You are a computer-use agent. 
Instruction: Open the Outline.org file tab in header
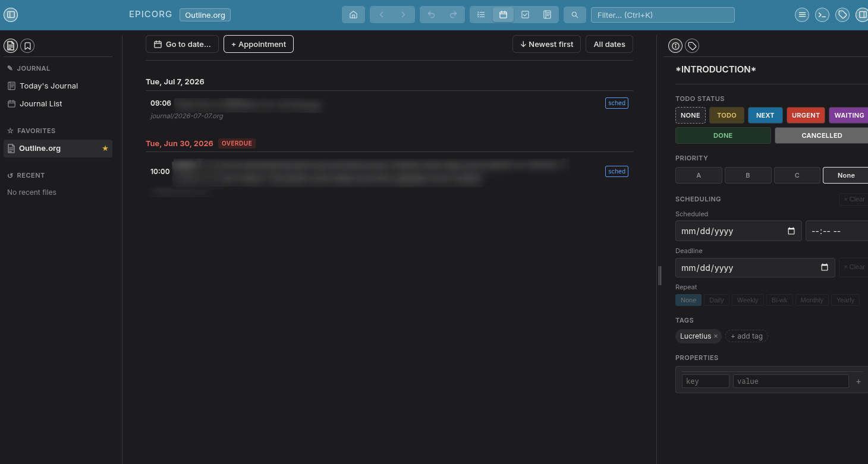(x=205, y=15)
